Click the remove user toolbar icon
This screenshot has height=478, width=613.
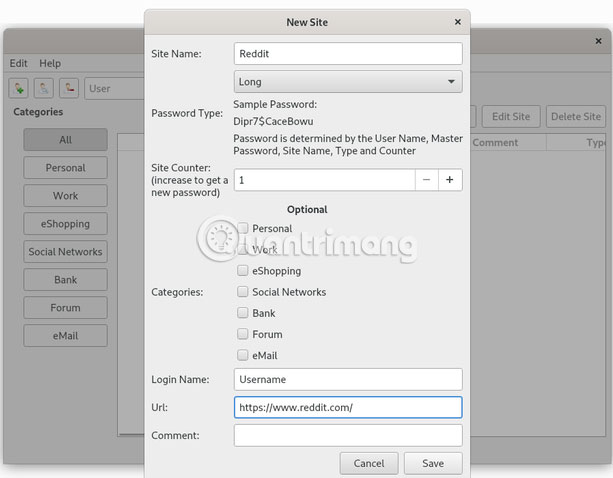point(69,88)
